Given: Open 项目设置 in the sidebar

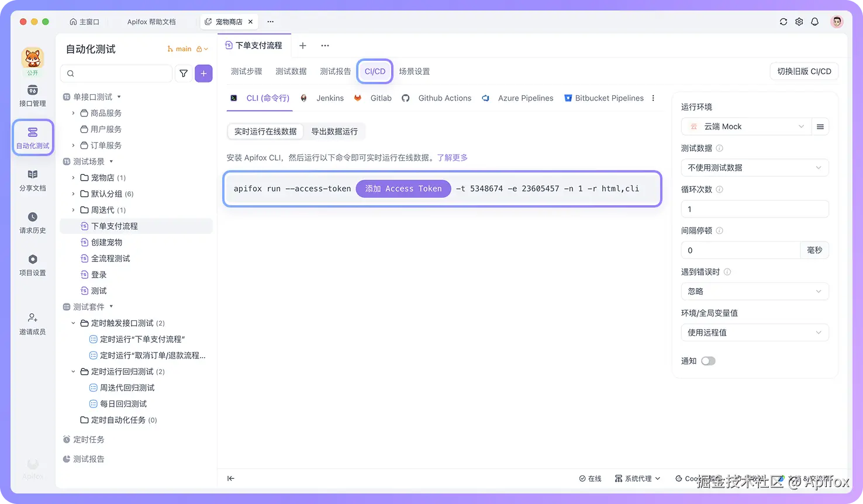Looking at the screenshot, I should coord(33,265).
